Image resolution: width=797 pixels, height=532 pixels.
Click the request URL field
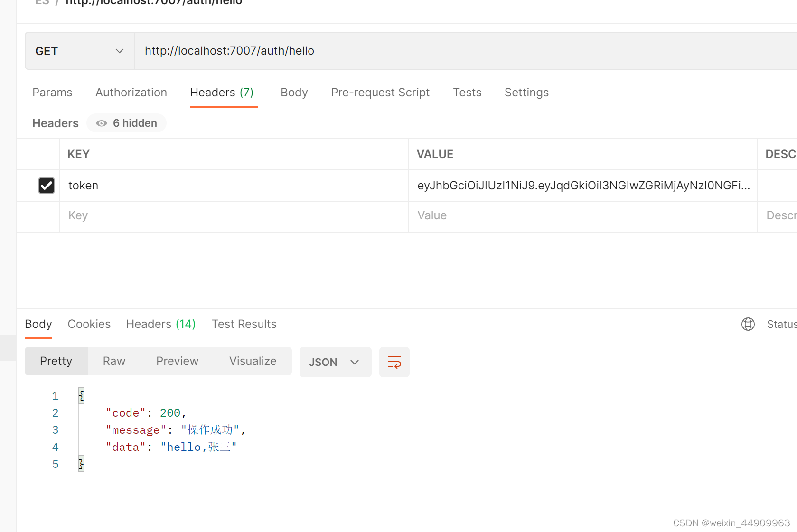click(465, 51)
